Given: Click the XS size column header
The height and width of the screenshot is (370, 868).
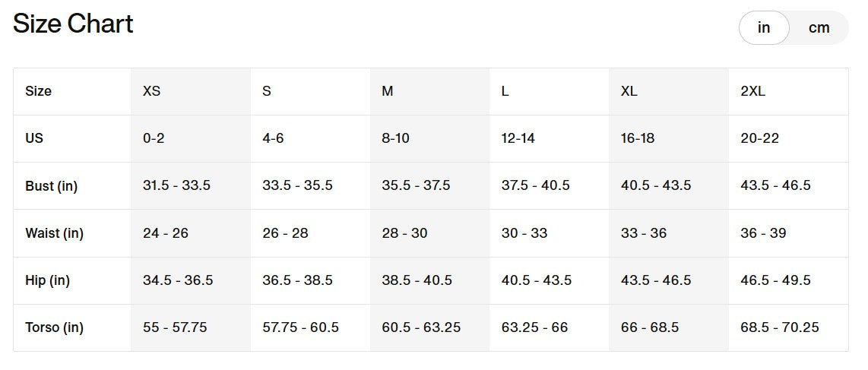Looking at the screenshot, I should [x=152, y=91].
